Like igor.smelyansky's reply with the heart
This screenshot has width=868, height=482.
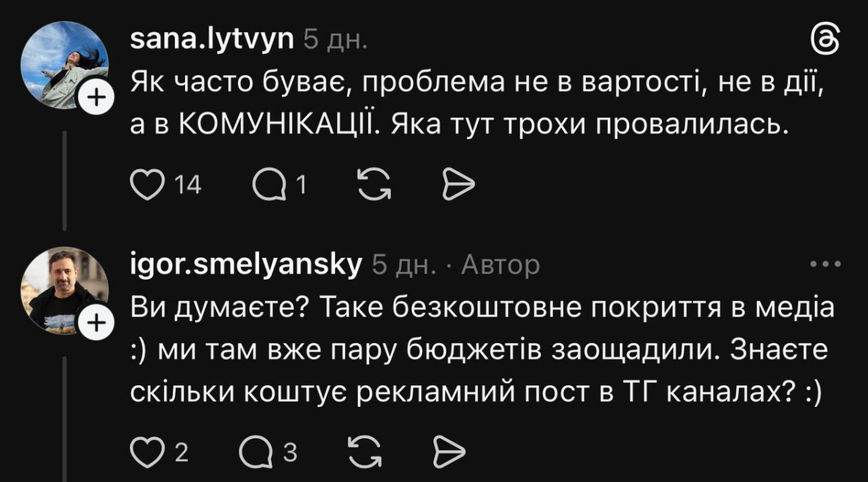tap(147, 452)
